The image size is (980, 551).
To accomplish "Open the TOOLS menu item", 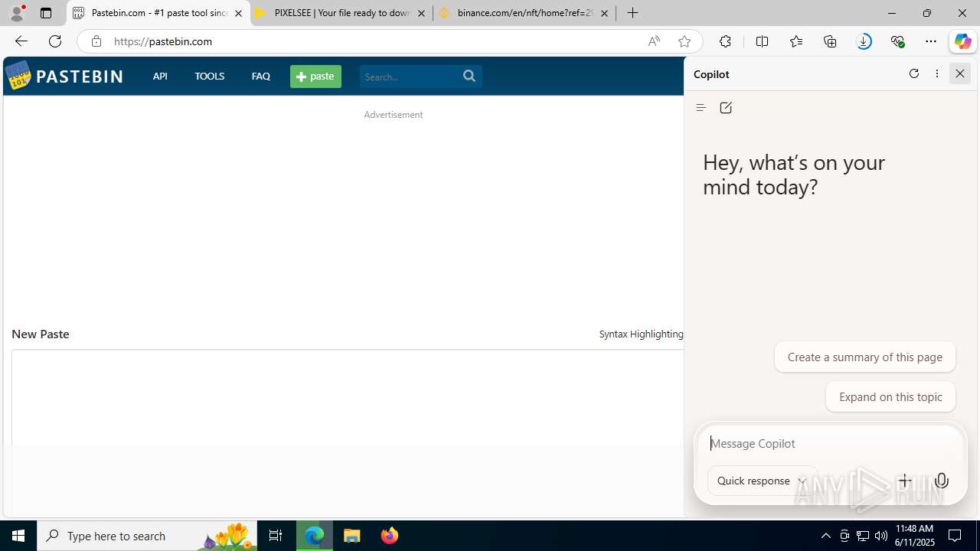I will (209, 76).
